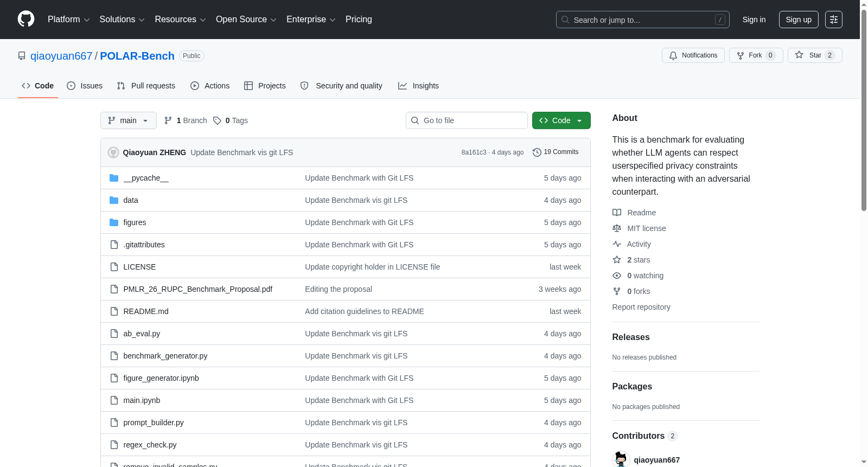This screenshot has height=467, width=868.
Task: Click the Notifications button
Action: coord(693,55)
